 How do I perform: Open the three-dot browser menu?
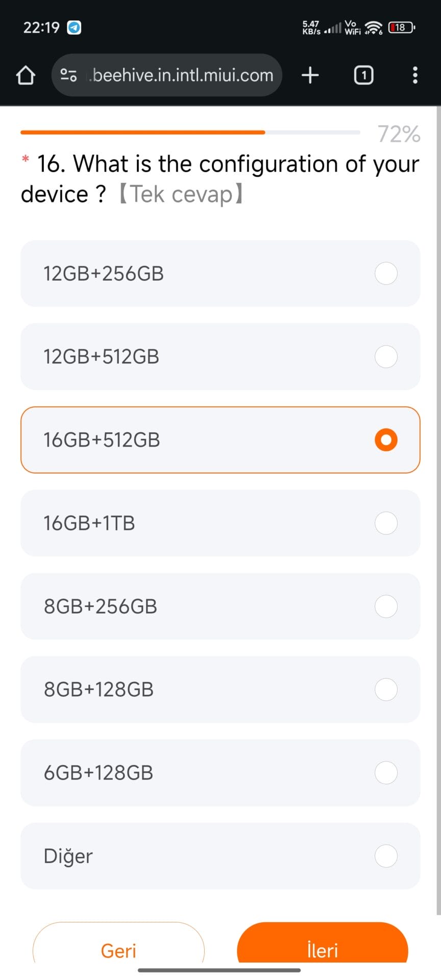[x=415, y=76]
